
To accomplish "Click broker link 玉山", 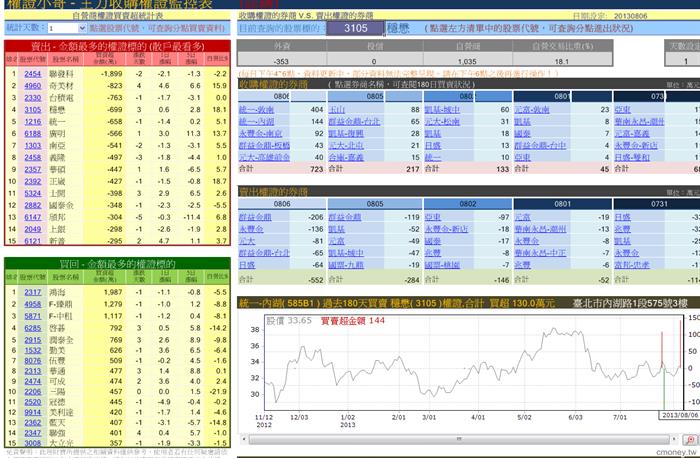I will point(337,109).
